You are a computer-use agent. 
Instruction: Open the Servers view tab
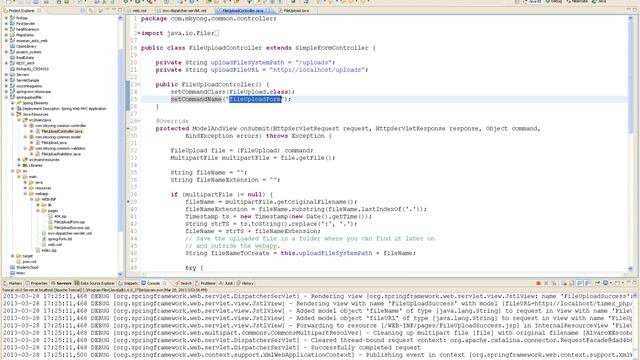tap(61, 283)
